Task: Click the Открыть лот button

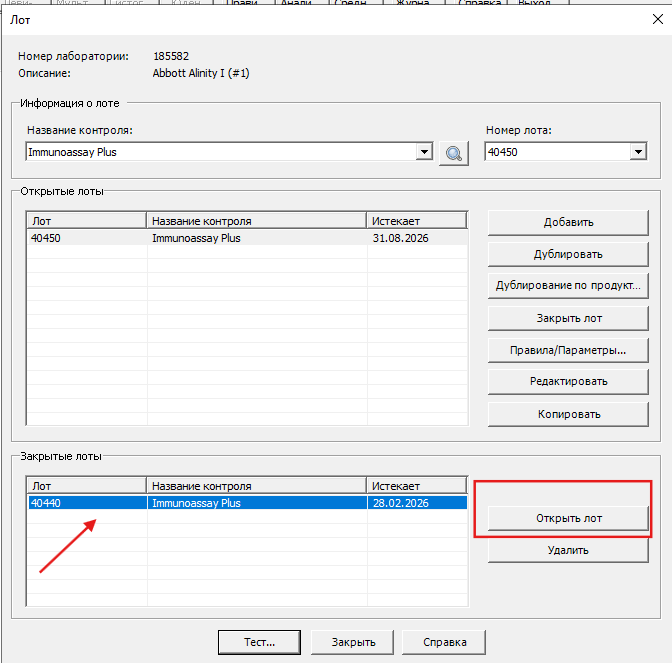Action: 568,517
